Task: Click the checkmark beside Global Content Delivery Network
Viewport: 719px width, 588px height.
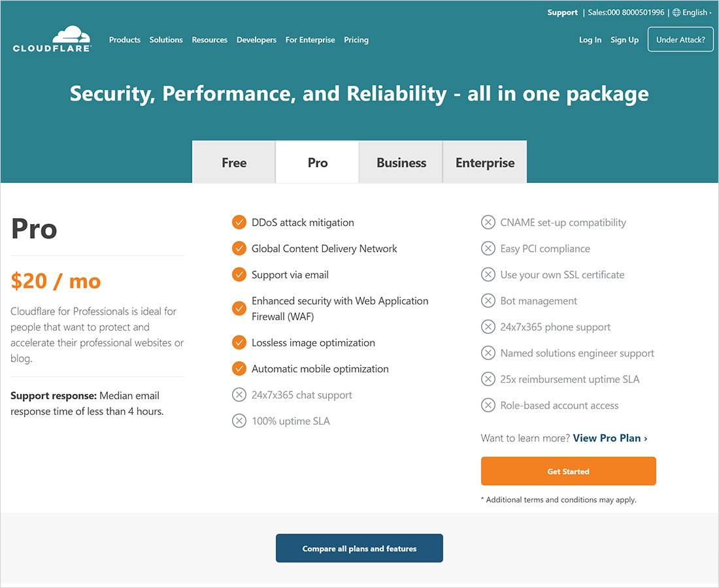Action: coord(239,249)
